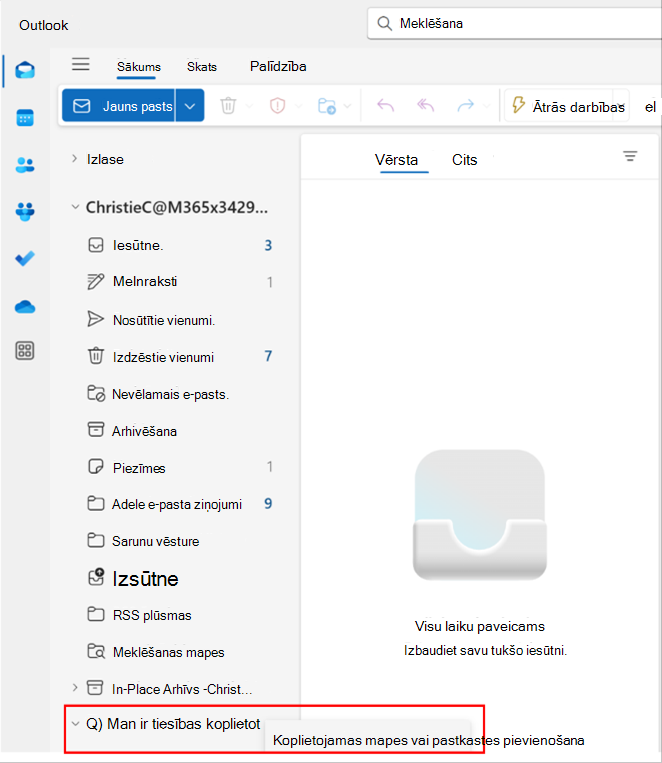This screenshot has width=662, height=763.
Task: Click the Outlook app title
Action: click(43, 25)
